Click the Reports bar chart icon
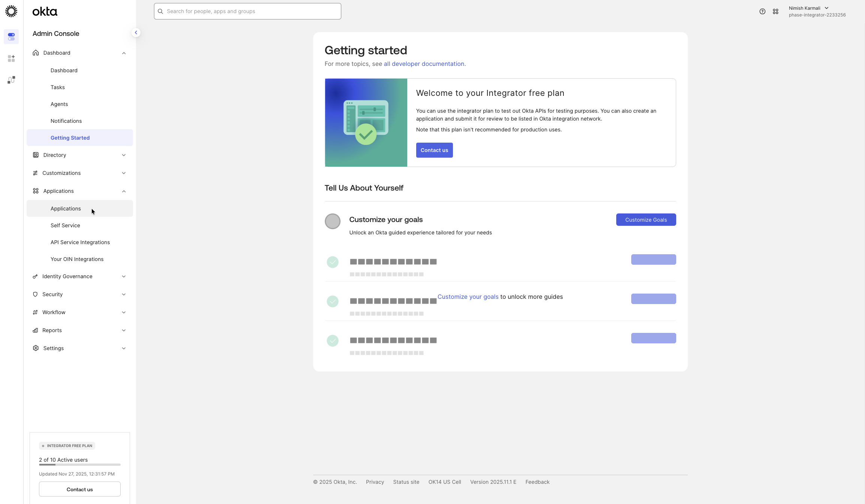The height and width of the screenshot is (504, 865). pos(35,330)
